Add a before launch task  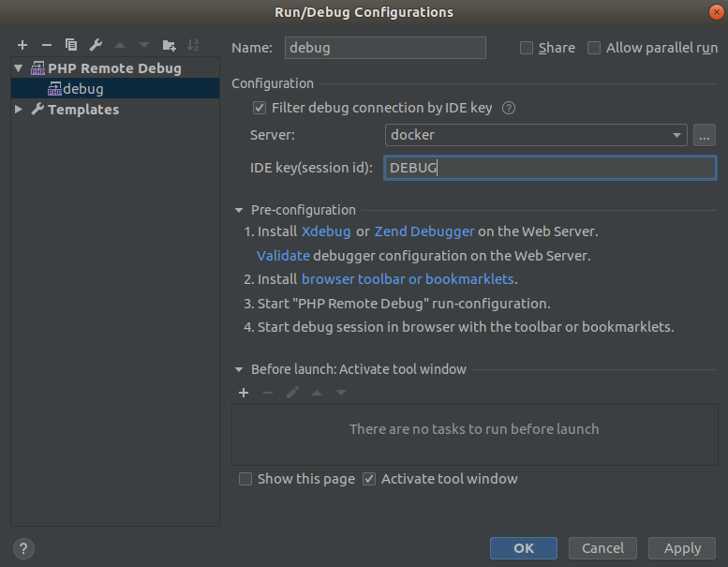click(244, 393)
